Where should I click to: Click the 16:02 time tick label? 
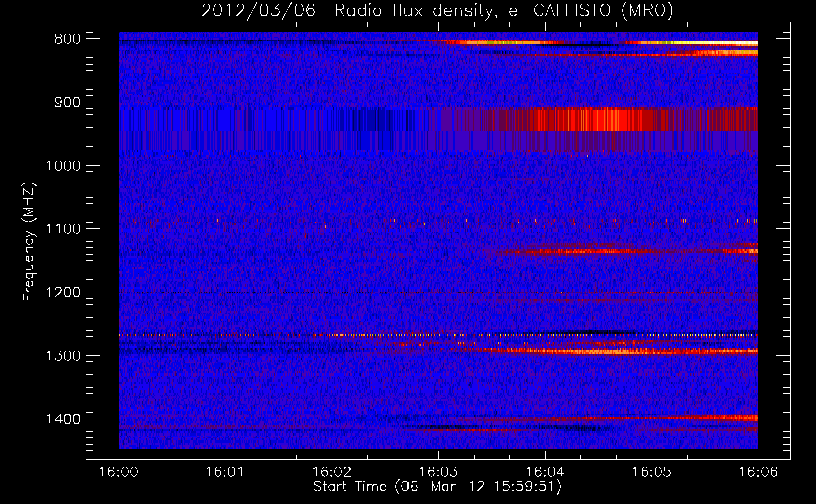pos(332,472)
